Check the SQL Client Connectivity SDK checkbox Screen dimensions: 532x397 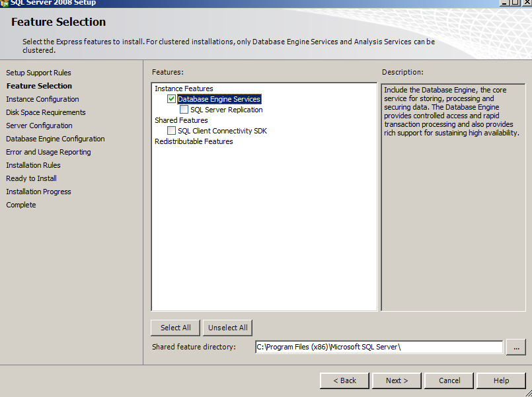[x=172, y=131]
